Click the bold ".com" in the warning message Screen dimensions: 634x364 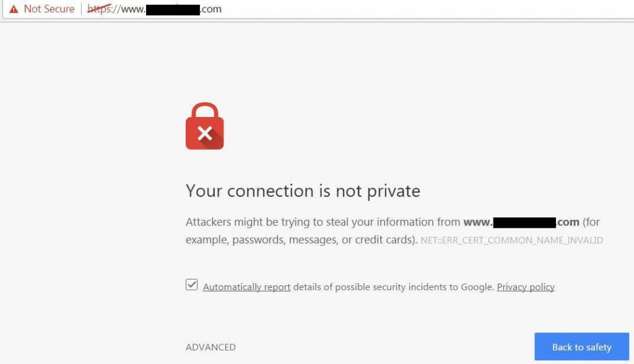coord(568,222)
